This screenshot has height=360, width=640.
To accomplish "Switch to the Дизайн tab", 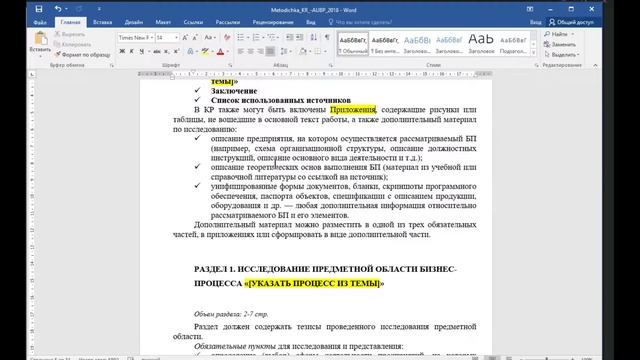I will (x=134, y=22).
